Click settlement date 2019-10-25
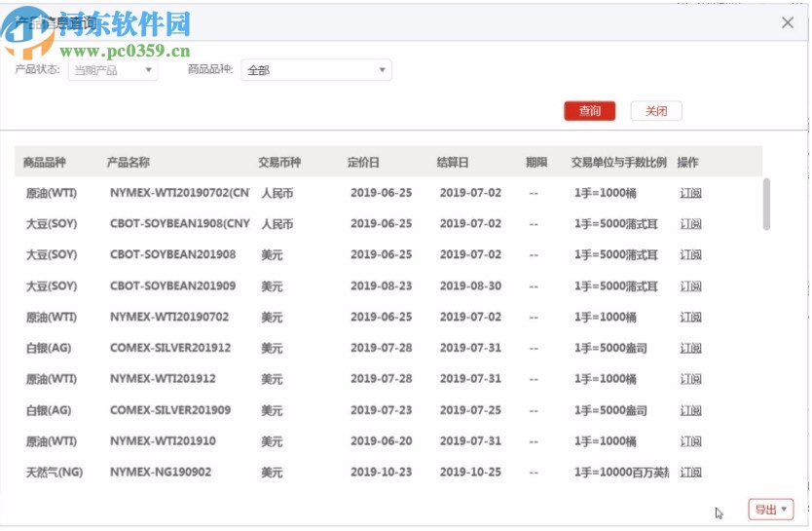Image resolution: width=812 pixels, height=531 pixels. pos(470,473)
